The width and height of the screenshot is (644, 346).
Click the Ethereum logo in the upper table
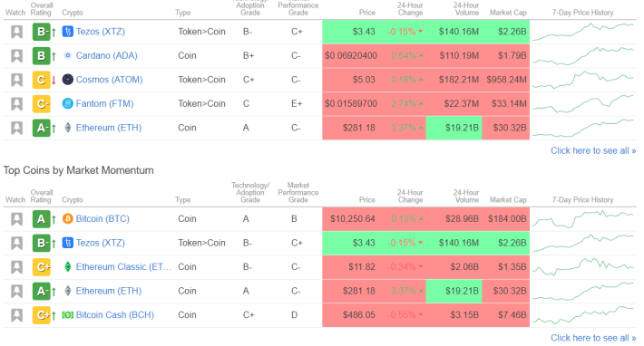(x=68, y=128)
